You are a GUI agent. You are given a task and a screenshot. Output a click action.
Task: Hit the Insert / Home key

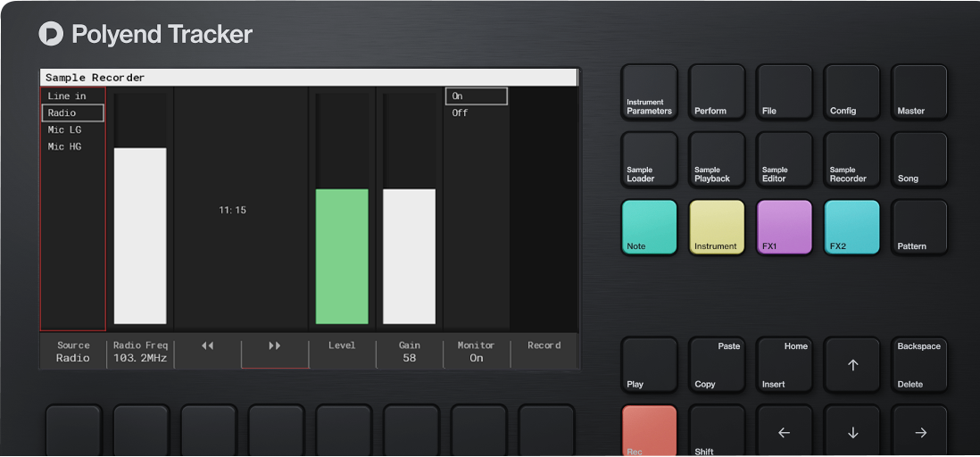785,366
